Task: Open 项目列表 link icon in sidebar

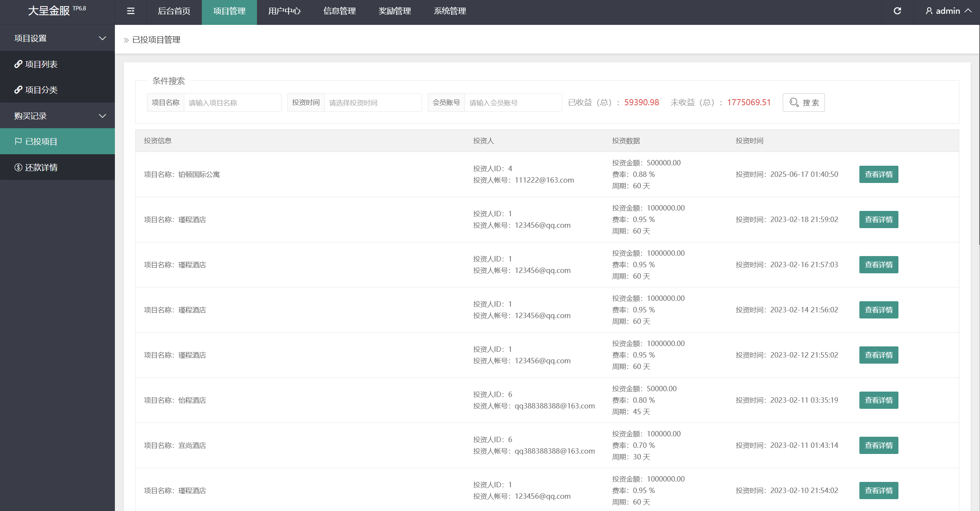Action: pos(18,64)
